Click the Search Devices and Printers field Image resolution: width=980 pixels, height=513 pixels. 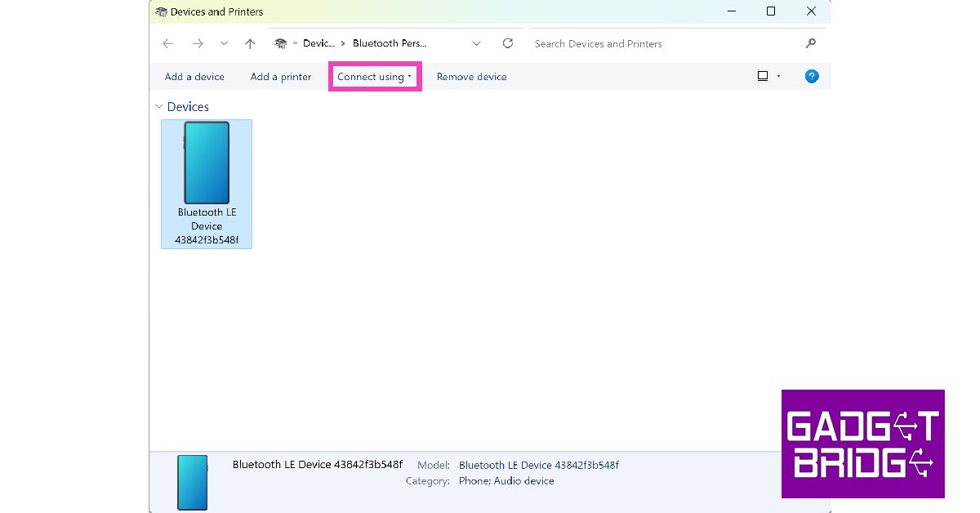click(x=661, y=44)
